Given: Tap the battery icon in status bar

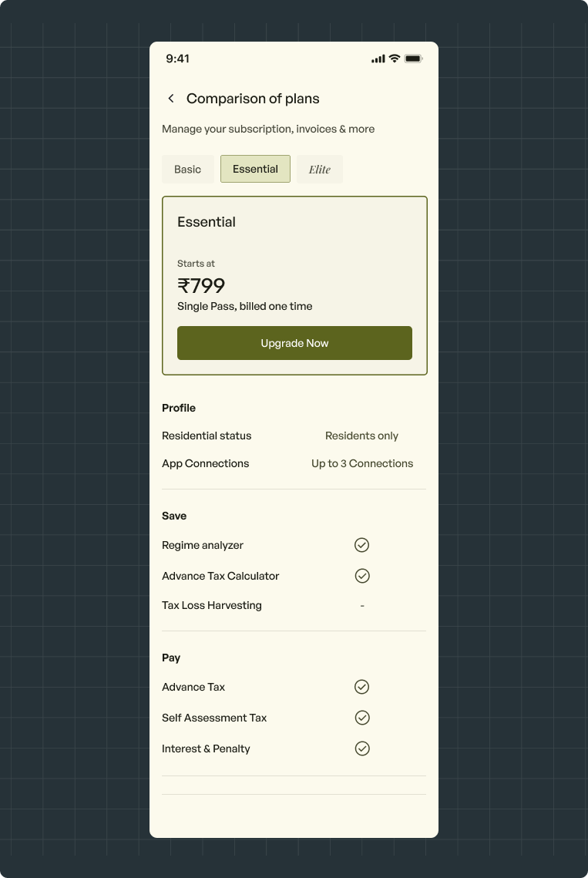Looking at the screenshot, I should (x=413, y=59).
